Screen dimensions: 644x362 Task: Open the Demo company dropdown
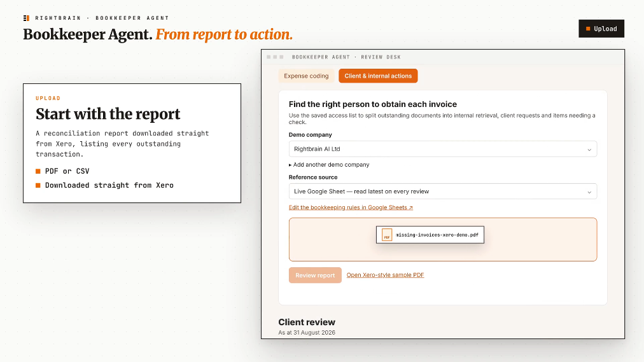[x=443, y=149]
